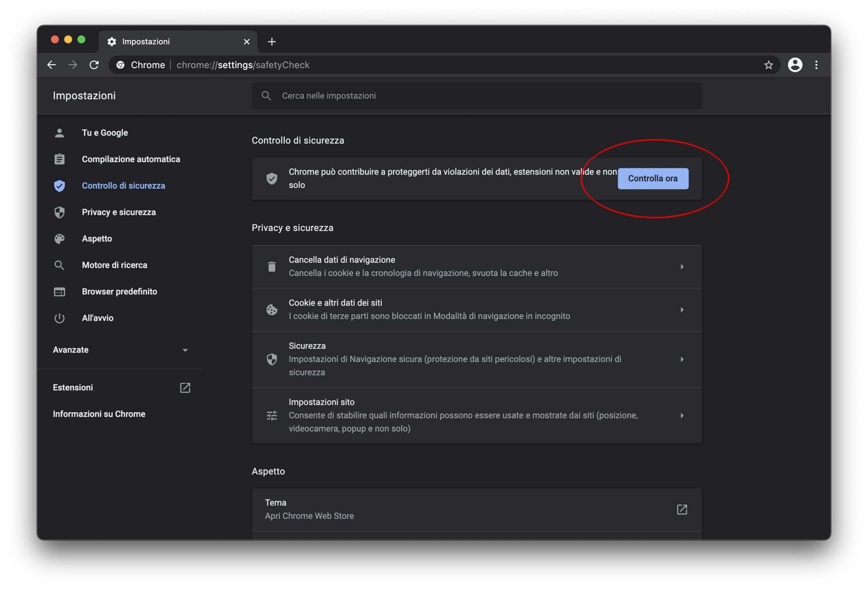Screen dimensions: 868x589
Task: Open Informazioni su Chrome link
Action: coord(99,414)
